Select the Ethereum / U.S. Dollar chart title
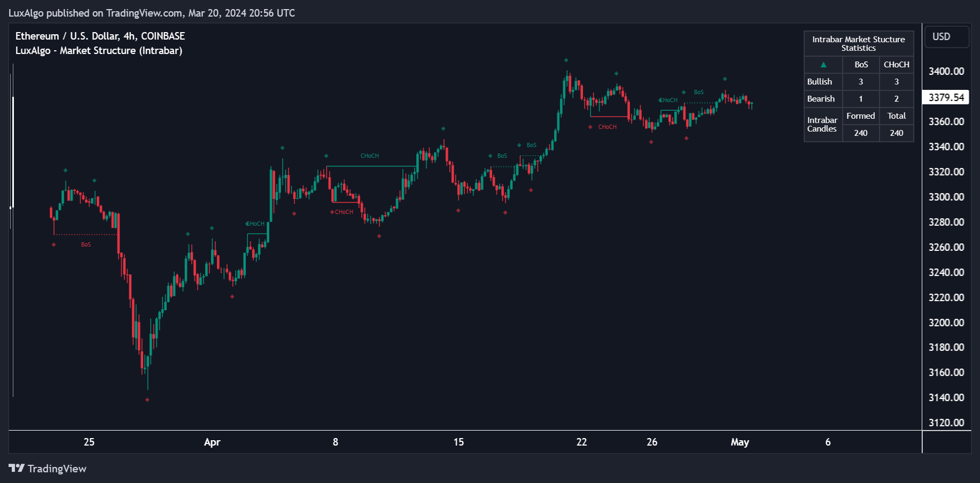980x483 pixels. point(100,36)
